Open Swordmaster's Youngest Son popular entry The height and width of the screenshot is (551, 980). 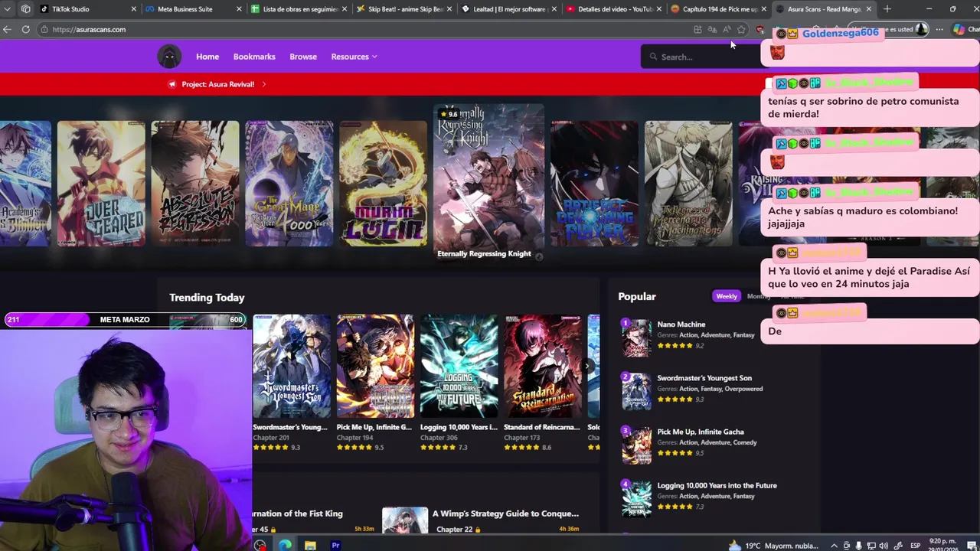(x=704, y=378)
